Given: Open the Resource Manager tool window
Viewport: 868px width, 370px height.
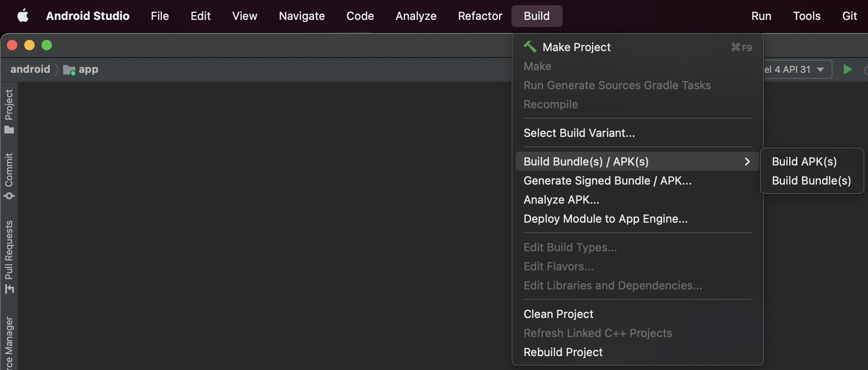Looking at the screenshot, I should 9,343.
